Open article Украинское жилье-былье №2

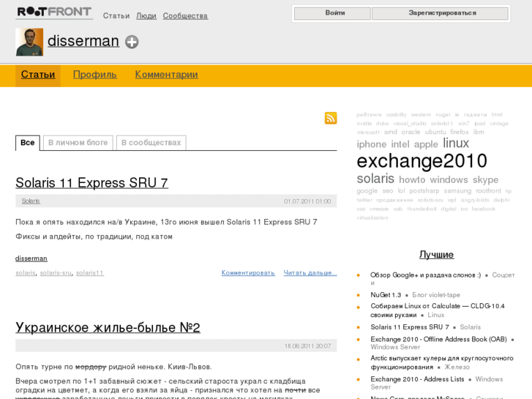108,327
